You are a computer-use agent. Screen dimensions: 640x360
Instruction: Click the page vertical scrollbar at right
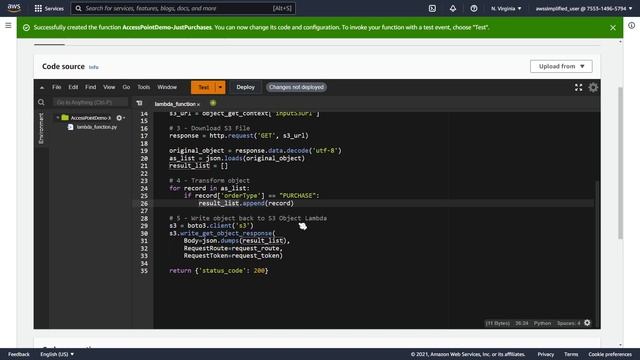pos(620,163)
